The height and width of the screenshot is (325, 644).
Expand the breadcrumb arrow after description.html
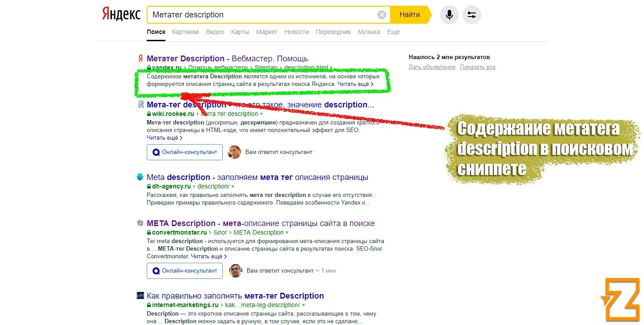[x=331, y=67]
